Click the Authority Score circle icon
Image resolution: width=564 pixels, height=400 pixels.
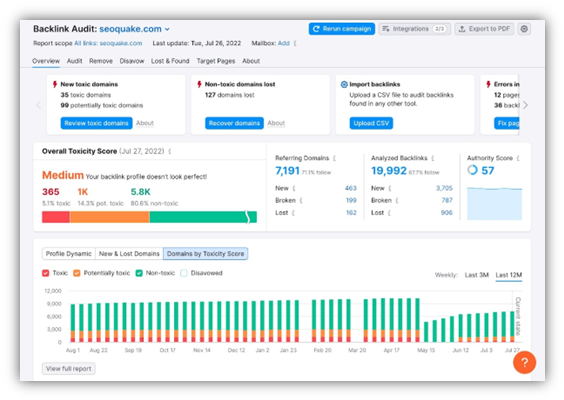tap(472, 170)
